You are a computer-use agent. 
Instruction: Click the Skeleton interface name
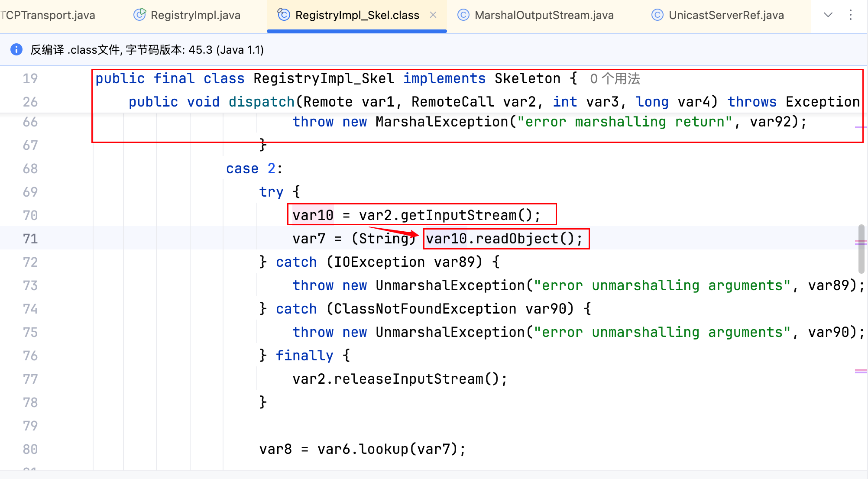527,78
